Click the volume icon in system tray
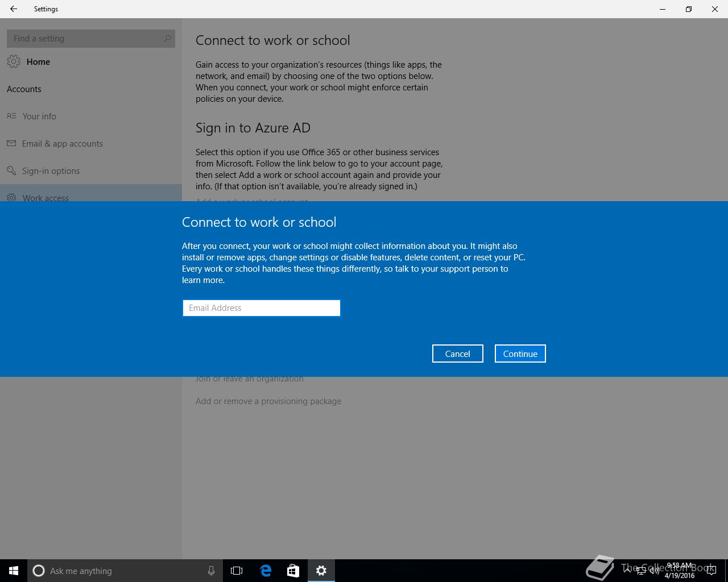 tap(654, 571)
